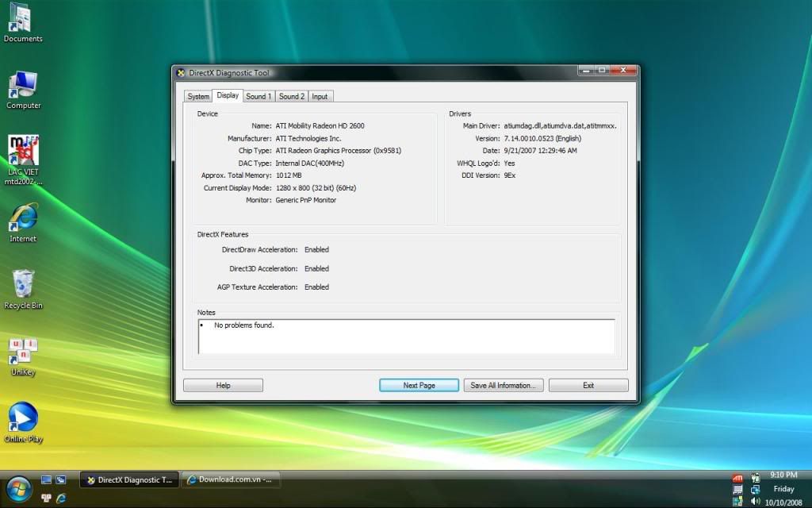This screenshot has height=508, width=812.
Task: Switch to Download.com.vn taskbar button
Action: click(231, 479)
